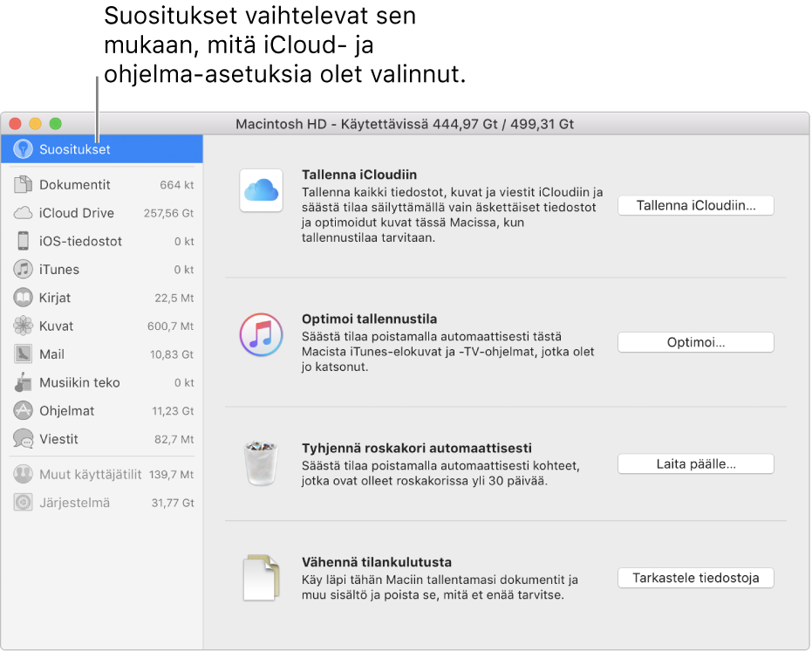
Task: Select Kuvat in the sidebar
Action: tap(102, 326)
